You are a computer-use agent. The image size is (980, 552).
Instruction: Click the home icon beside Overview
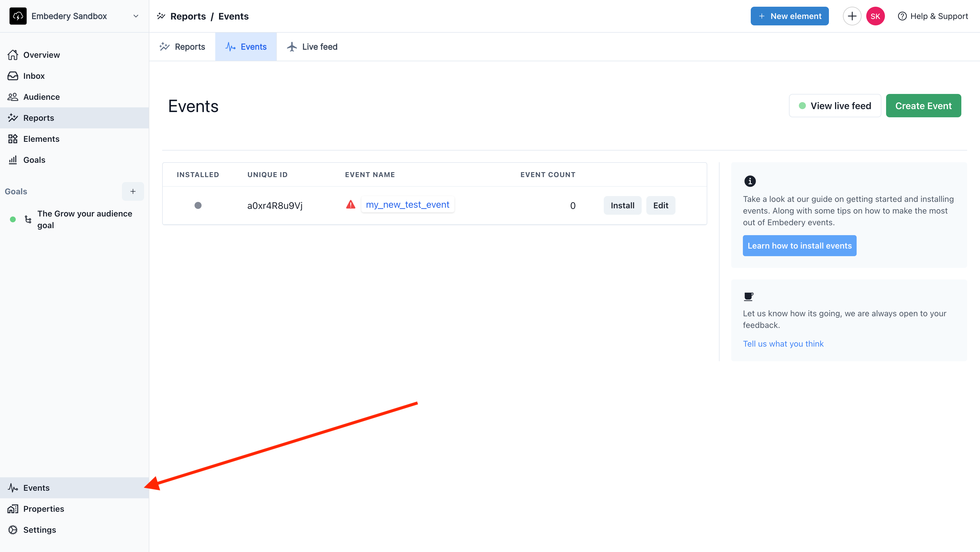[13, 55]
